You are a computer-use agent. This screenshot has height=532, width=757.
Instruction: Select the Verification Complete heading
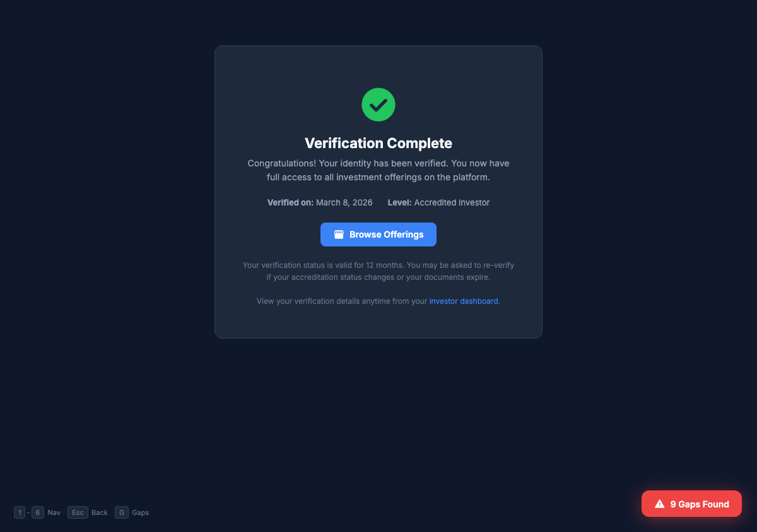(378, 143)
